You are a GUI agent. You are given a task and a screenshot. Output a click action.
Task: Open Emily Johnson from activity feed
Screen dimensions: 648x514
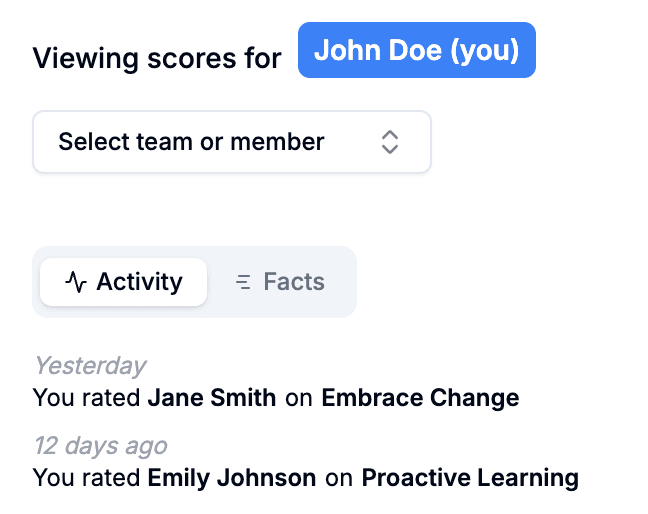[x=231, y=478]
